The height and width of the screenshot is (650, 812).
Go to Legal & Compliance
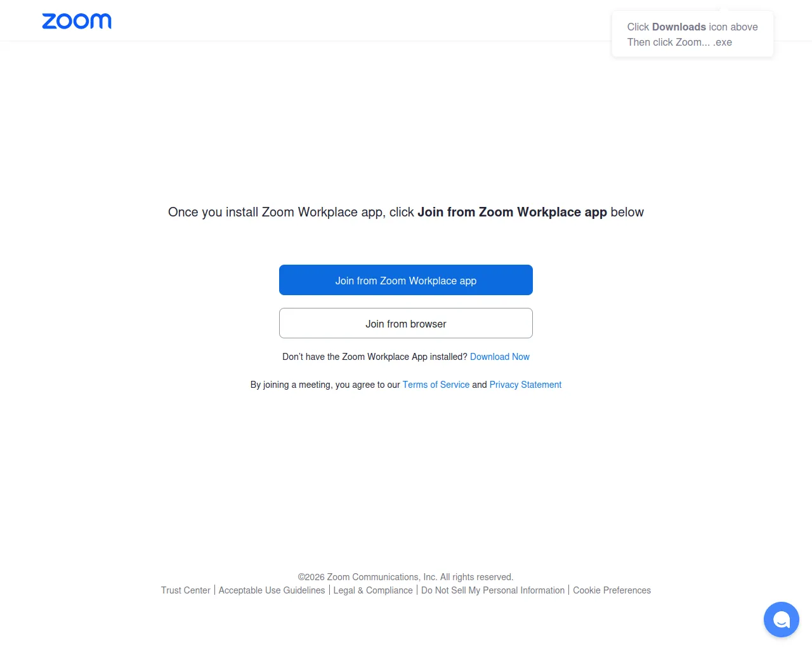pos(373,590)
